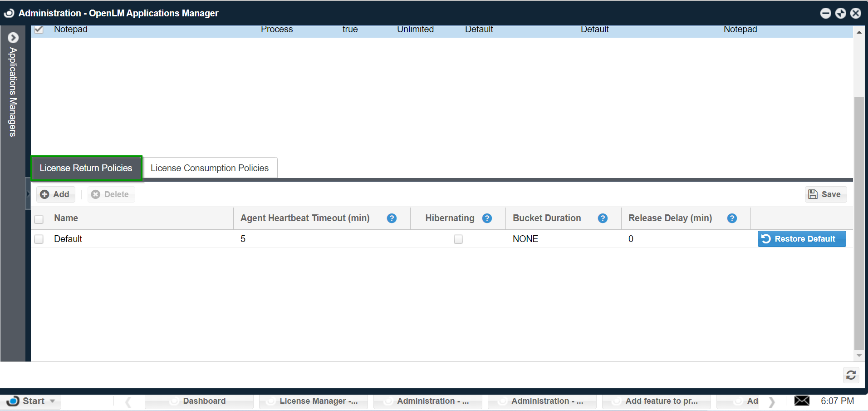The image size is (868, 411).
Task: Click the Add policy button
Action: pyautogui.click(x=55, y=194)
